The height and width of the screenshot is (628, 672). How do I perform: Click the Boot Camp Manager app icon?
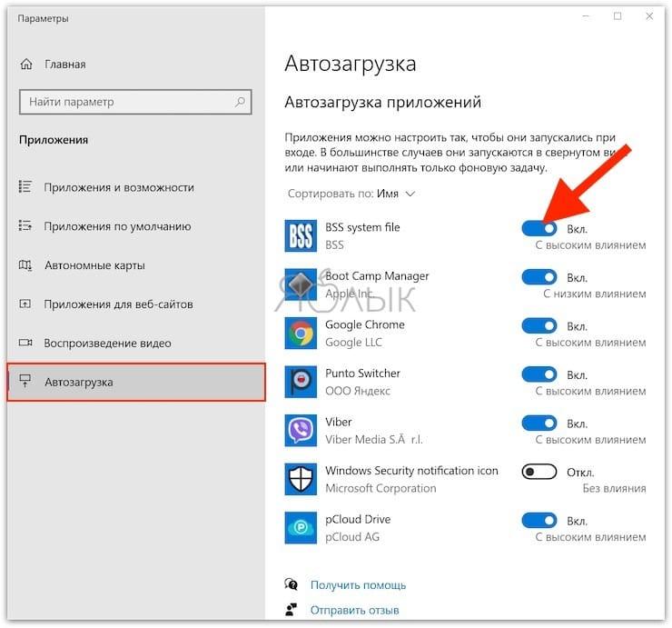(x=301, y=284)
